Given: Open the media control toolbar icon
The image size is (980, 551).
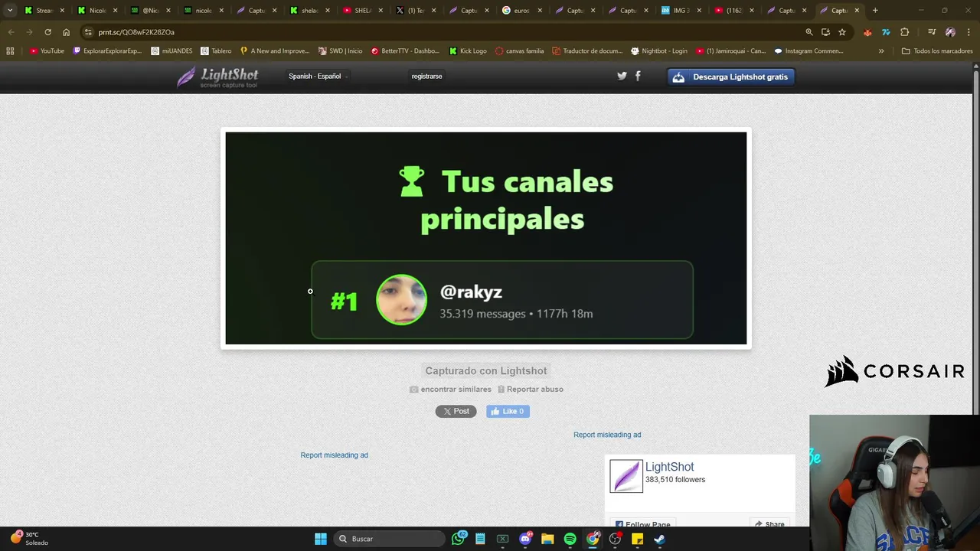Looking at the screenshot, I should [x=932, y=32].
